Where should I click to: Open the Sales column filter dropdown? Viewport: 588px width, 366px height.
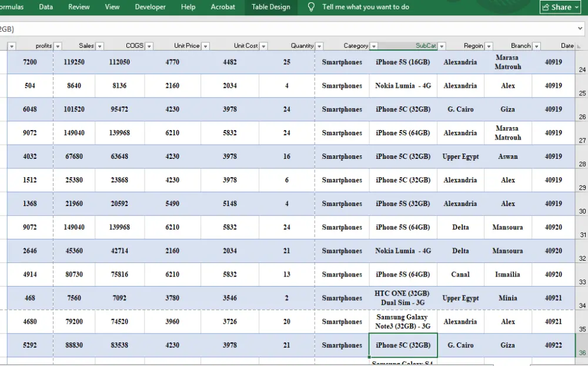click(100, 46)
